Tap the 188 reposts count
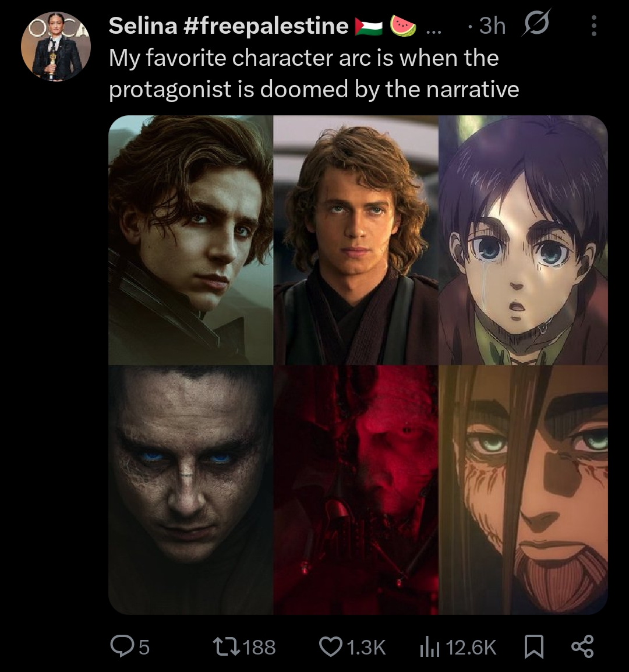 click(259, 647)
